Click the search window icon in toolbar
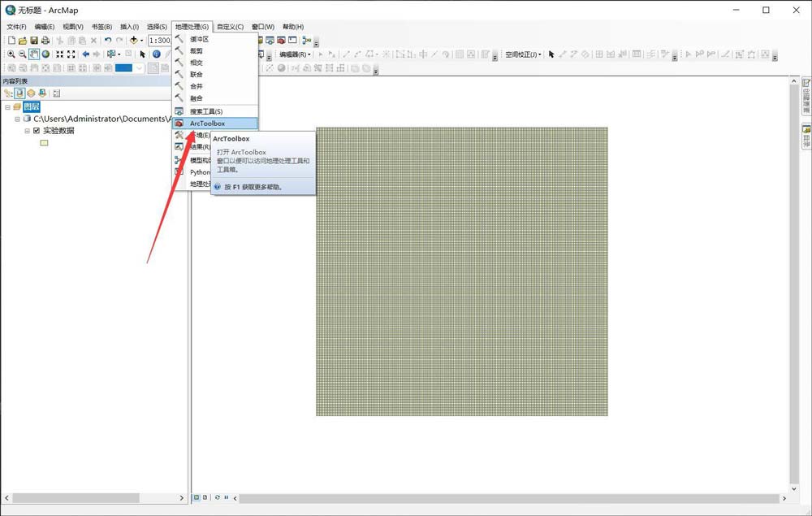This screenshot has width=812, height=516. (x=270, y=41)
